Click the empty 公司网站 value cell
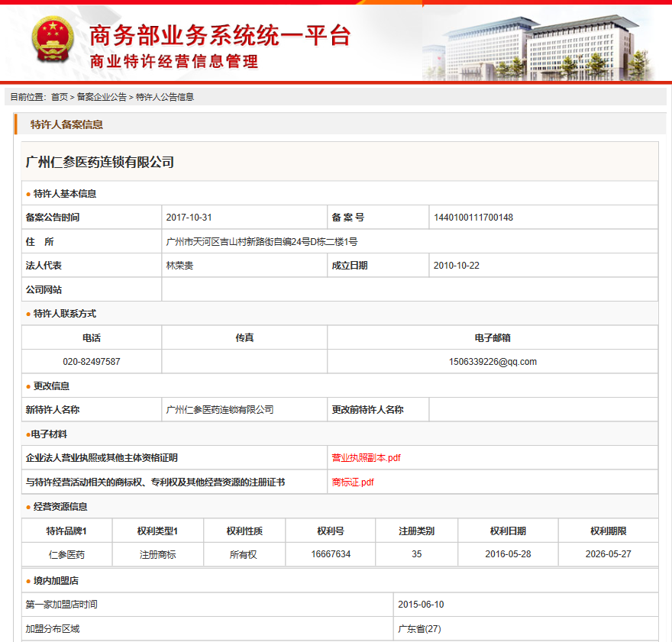Viewport: 672px width, 642px height. point(409,289)
